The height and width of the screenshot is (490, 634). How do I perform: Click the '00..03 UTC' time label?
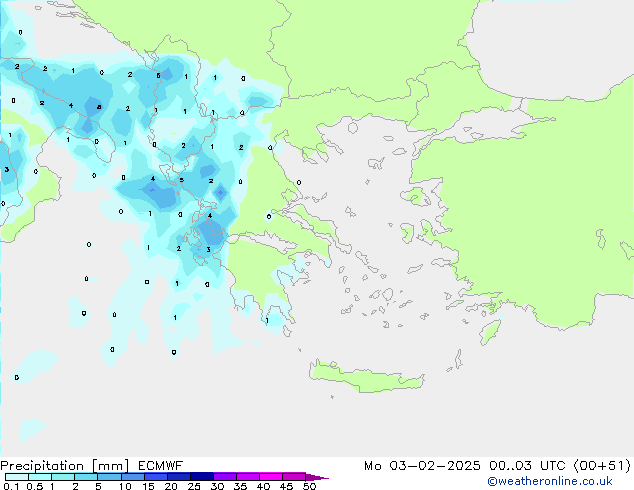tap(527, 466)
